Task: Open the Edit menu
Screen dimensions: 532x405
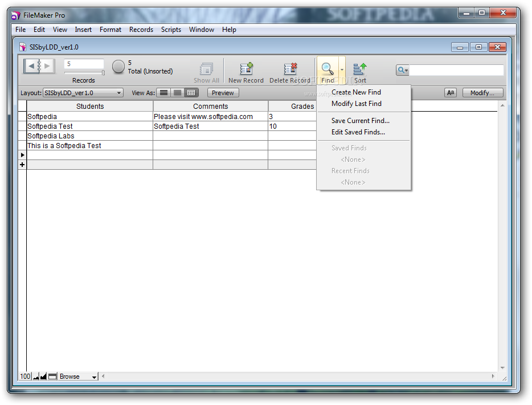Action: click(x=39, y=30)
